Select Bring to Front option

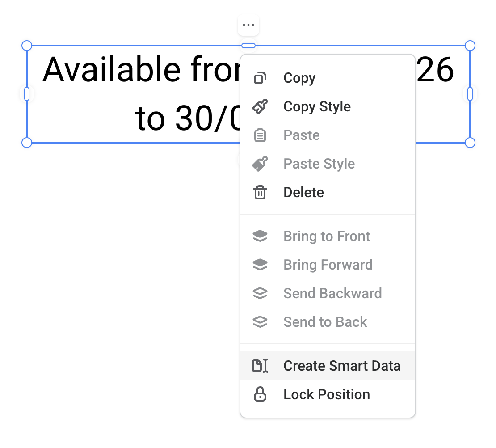pos(328,236)
